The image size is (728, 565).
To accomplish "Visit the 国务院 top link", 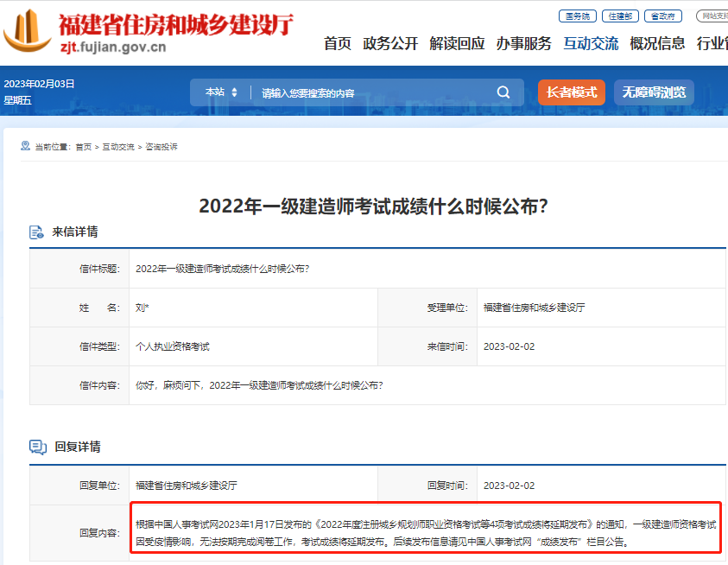I will pyautogui.click(x=578, y=16).
